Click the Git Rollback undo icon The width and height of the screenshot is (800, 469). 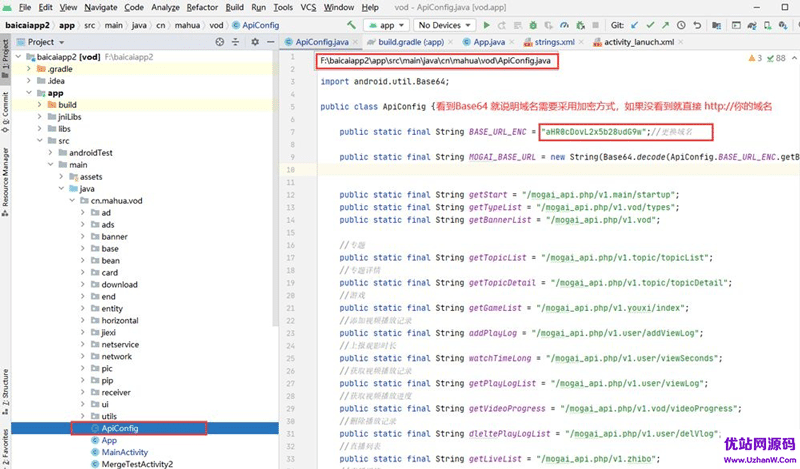point(697,25)
